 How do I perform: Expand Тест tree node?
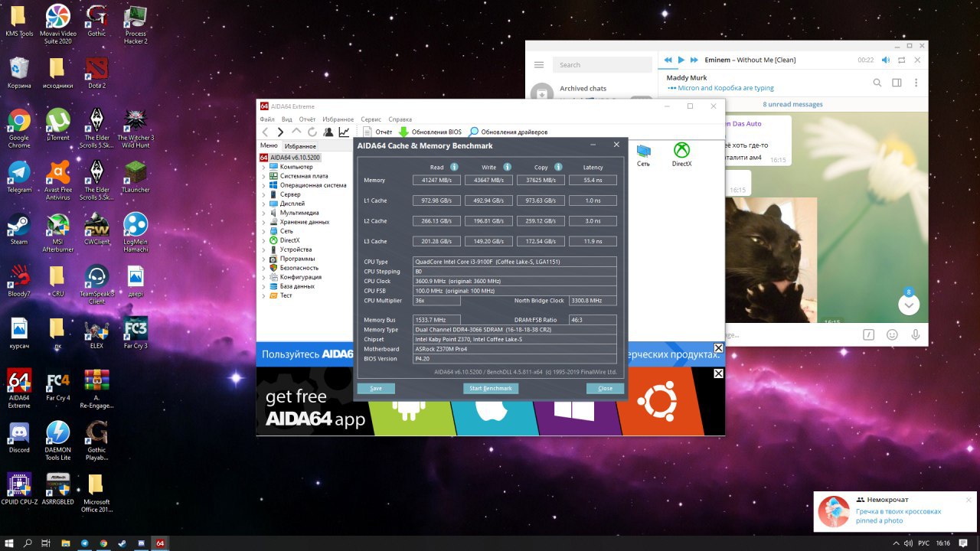click(x=264, y=295)
